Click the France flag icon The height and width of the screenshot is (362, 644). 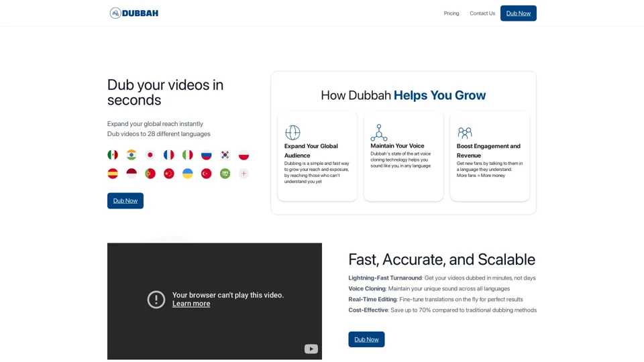click(x=169, y=155)
